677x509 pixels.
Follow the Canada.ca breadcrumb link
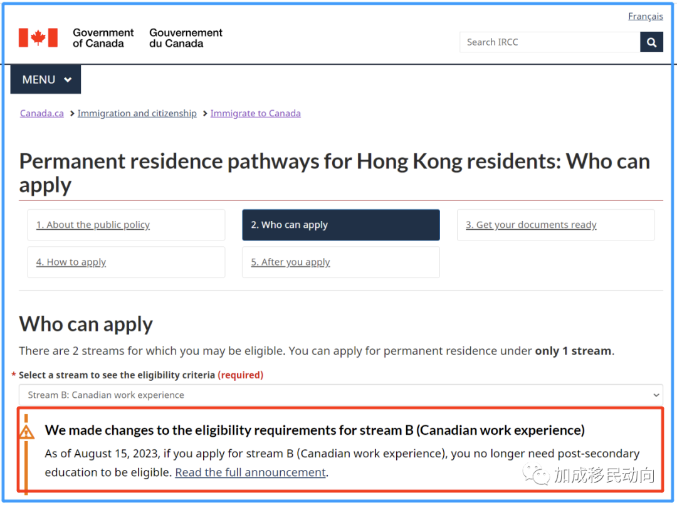point(41,113)
